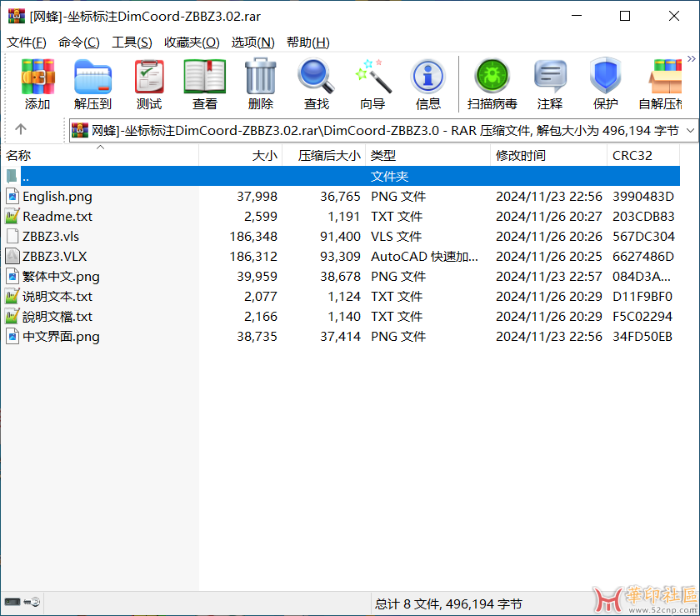Expand the hidden toolbar buttons chevron
The height and width of the screenshot is (616, 700).
691,59
